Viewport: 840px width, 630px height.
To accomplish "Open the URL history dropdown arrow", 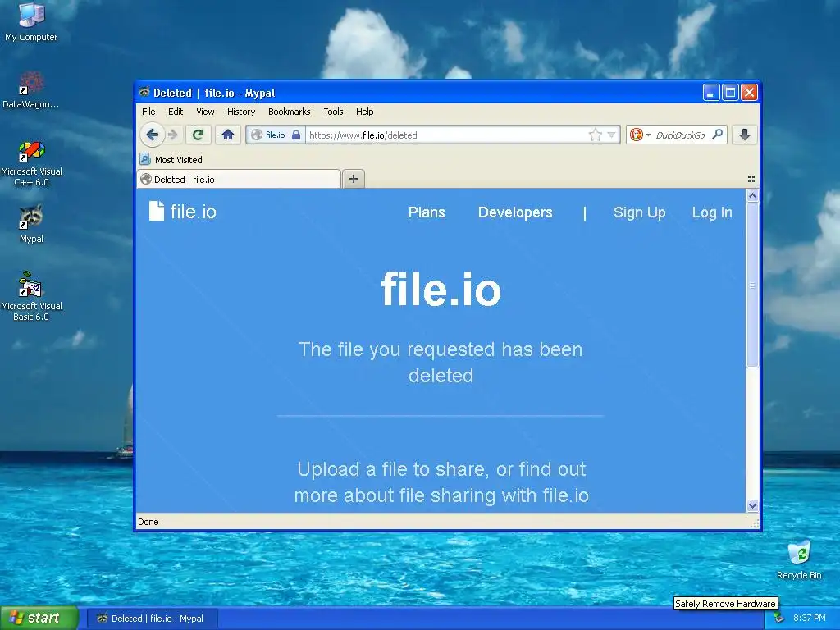I will click(611, 135).
